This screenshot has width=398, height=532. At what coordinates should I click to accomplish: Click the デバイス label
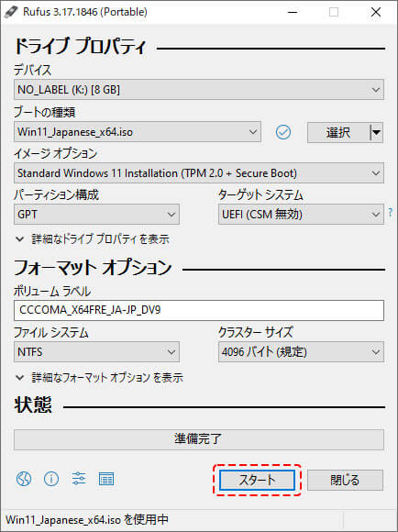(x=33, y=71)
